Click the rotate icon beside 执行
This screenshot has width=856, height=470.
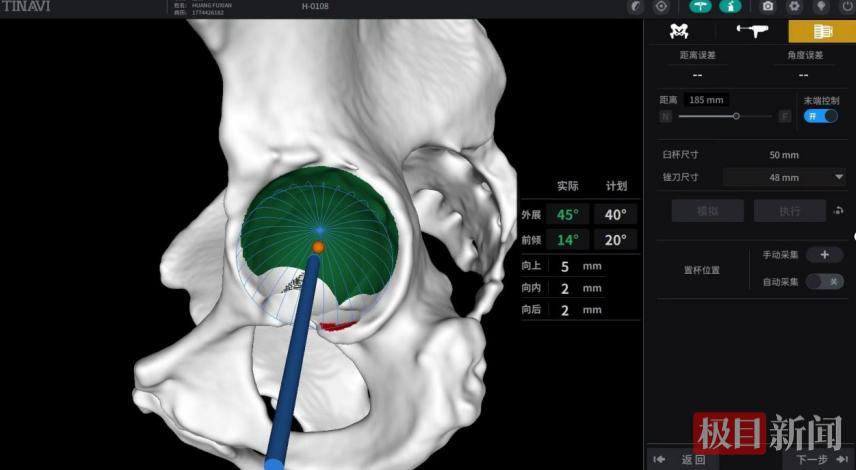(x=836, y=211)
